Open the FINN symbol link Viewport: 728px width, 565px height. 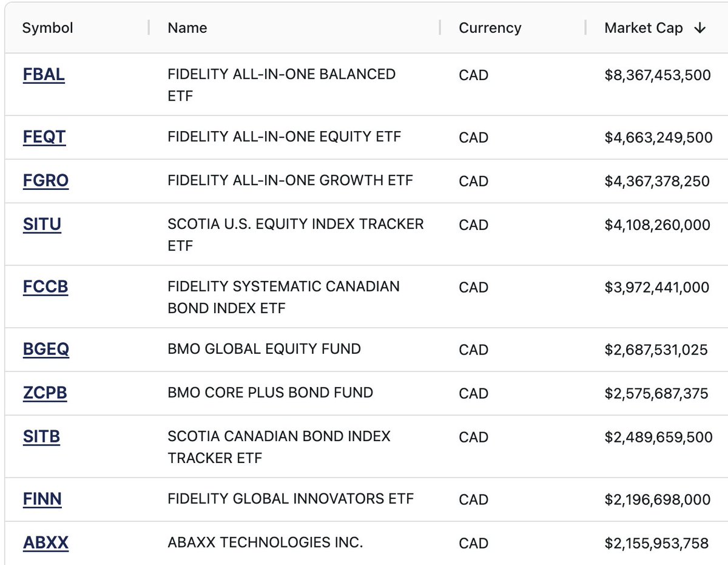click(42, 499)
